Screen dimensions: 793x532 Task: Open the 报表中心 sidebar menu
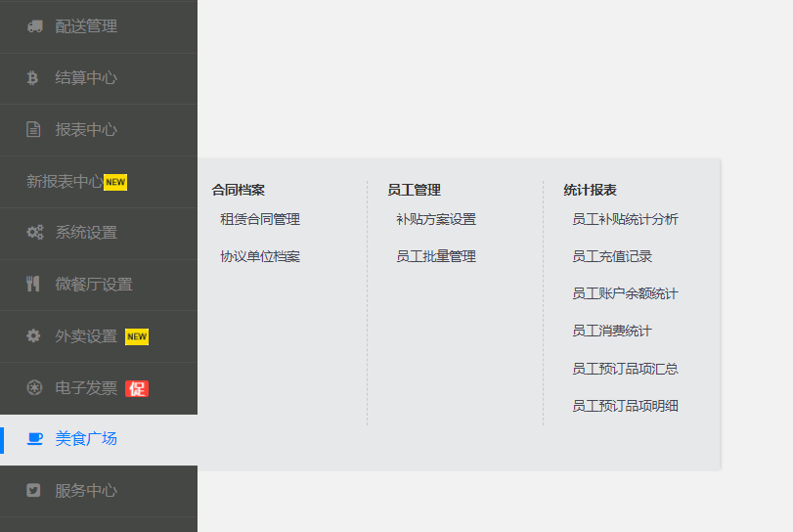(x=99, y=130)
